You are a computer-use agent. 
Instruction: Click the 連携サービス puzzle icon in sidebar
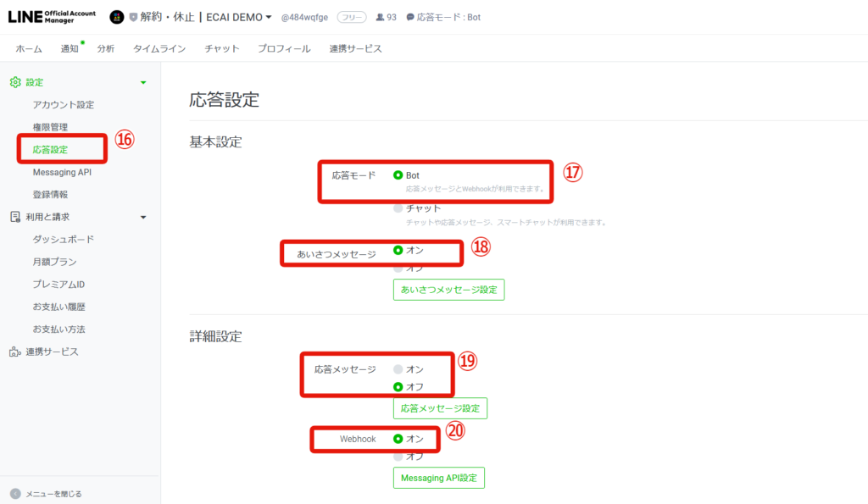pyautogui.click(x=15, y=352)
